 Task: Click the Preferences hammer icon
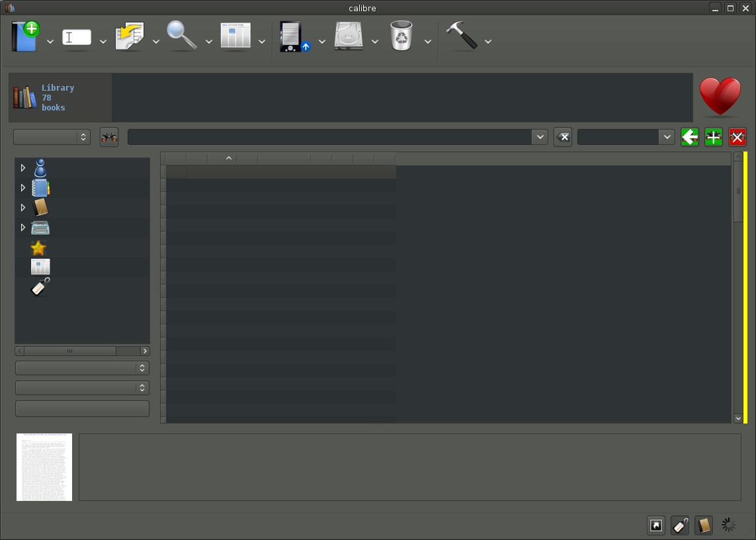coord(462,35)
